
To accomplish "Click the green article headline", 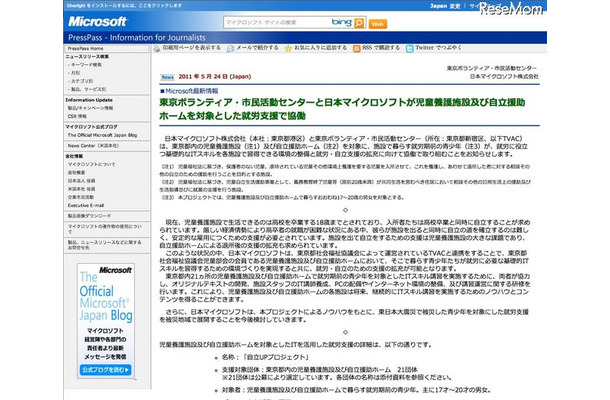I will coord(342,109).
